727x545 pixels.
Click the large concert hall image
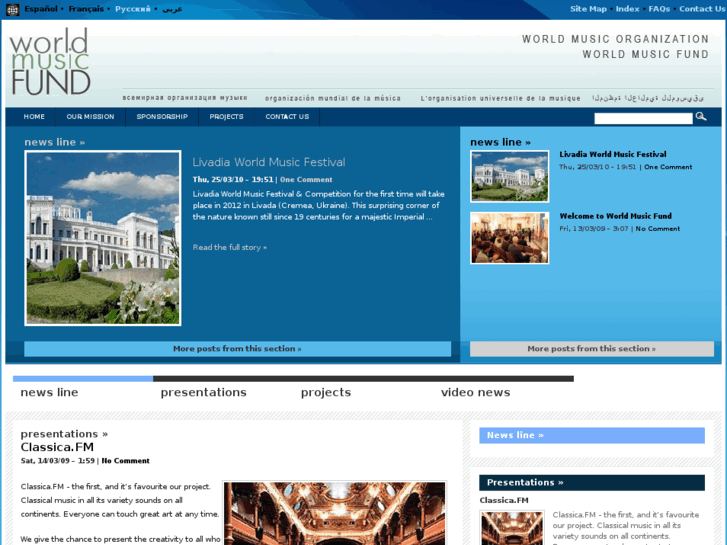click(335, 513)
